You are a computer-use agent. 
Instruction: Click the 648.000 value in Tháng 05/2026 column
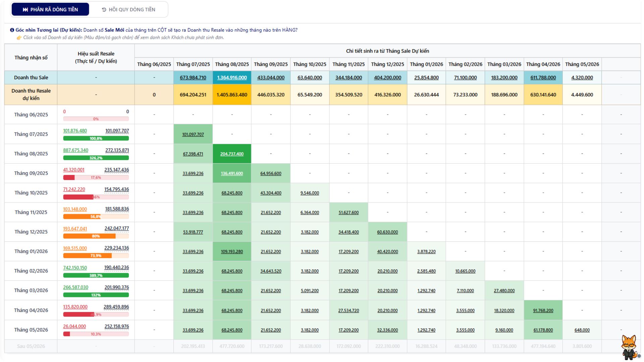tap(582, 330)
